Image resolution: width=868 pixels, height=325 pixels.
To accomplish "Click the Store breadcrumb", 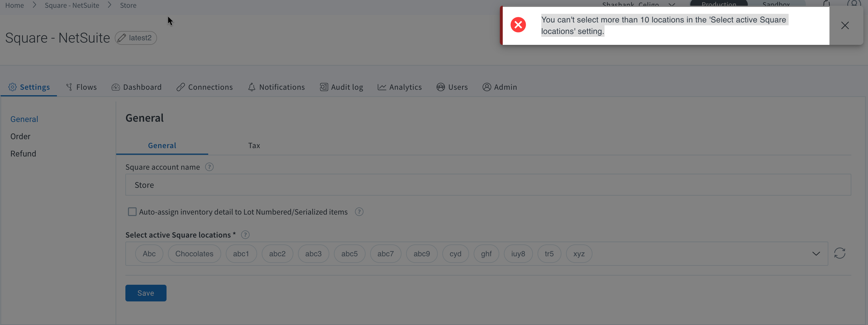I will [128, 5].
